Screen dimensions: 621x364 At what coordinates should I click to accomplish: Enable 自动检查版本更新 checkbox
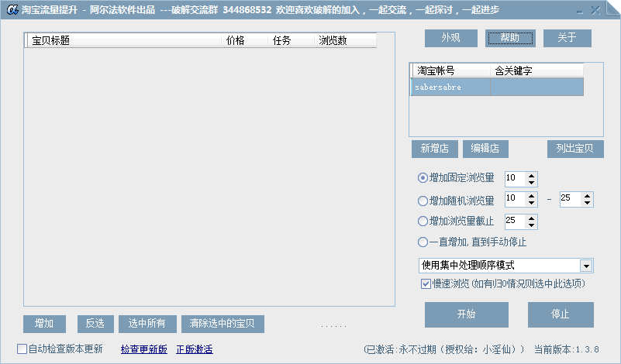tap(22, 349)
